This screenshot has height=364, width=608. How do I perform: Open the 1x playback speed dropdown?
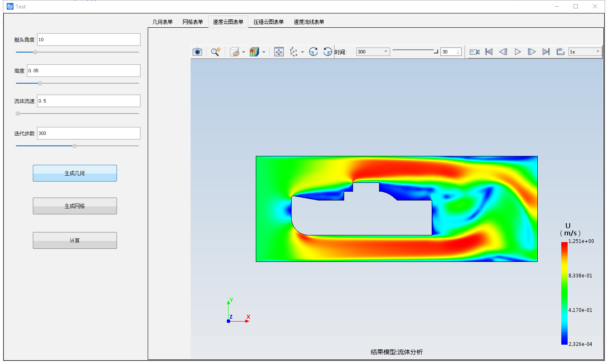(x=585, y=52)
